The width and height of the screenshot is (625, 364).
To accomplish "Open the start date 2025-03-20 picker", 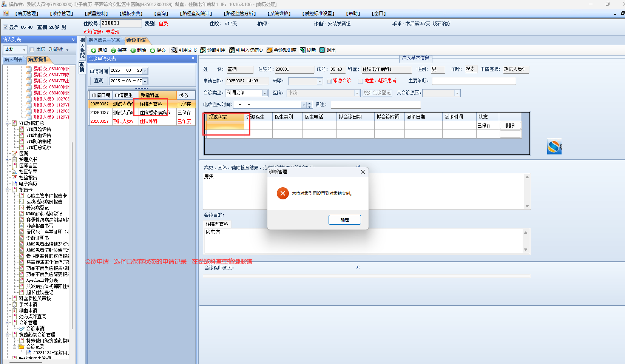I will [x=145, y=71].
